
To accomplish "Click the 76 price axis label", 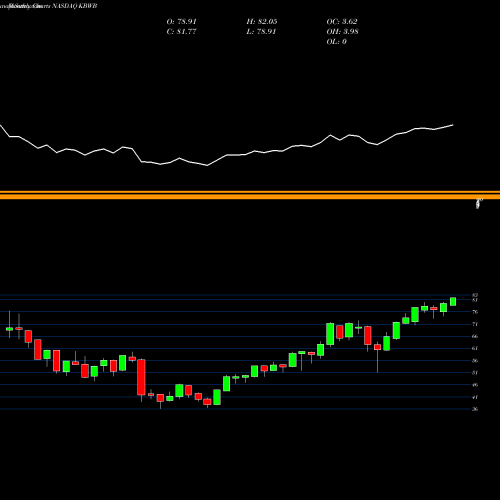I will pyautogui.click(x=475, y=312).
